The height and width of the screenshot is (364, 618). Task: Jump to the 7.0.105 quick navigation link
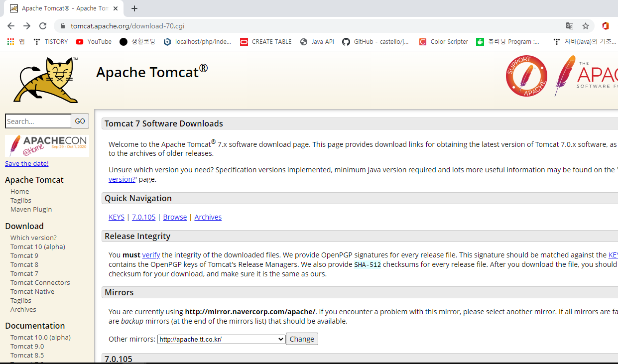(143, 217)
